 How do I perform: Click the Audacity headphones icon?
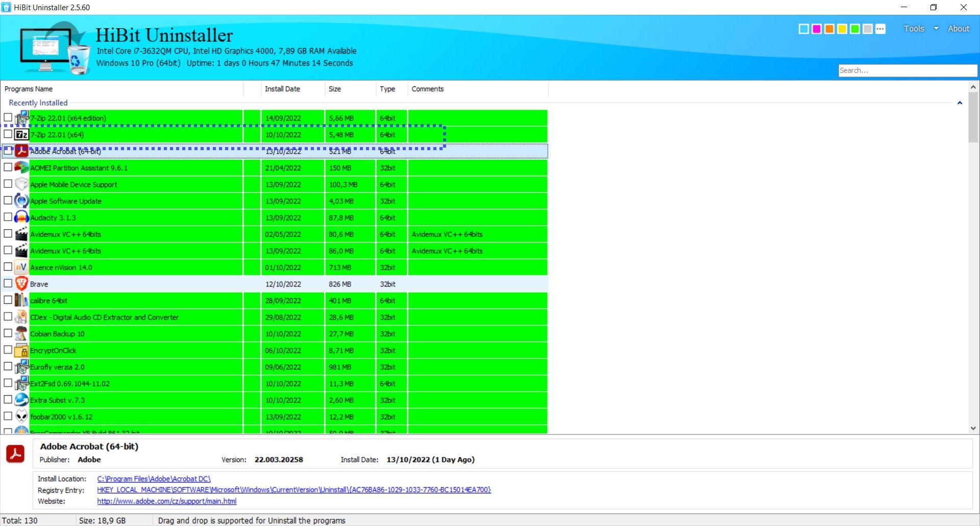pos(21,218)
